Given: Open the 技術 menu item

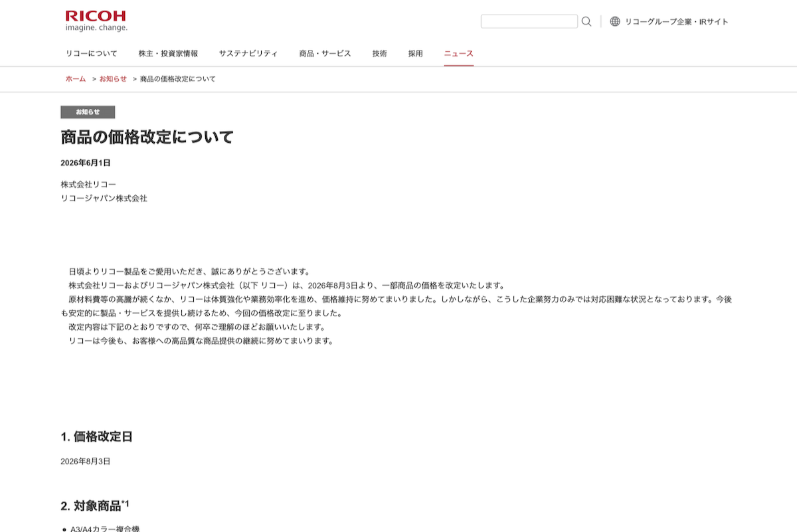Looking at the screenshot, I should click(x=380, y=54).
